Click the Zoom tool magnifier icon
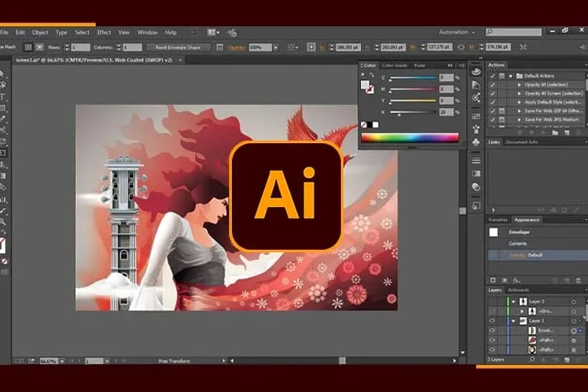 3,221
